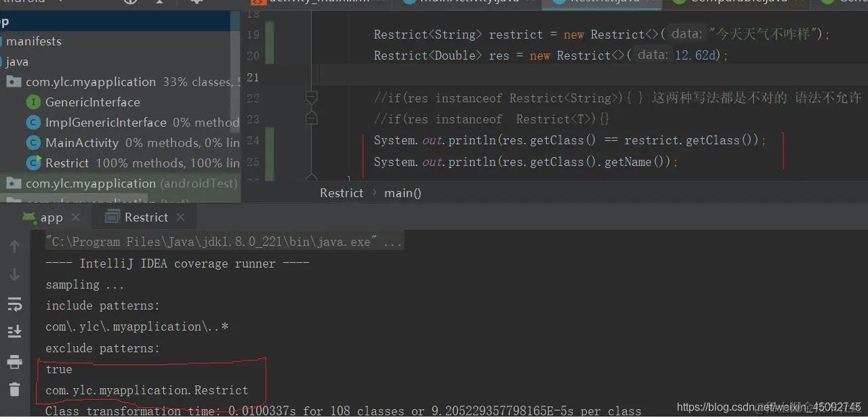The image size is (868, 420).
Task: Click the getClass() comparison println on line 24
Action: coord(570,141)
